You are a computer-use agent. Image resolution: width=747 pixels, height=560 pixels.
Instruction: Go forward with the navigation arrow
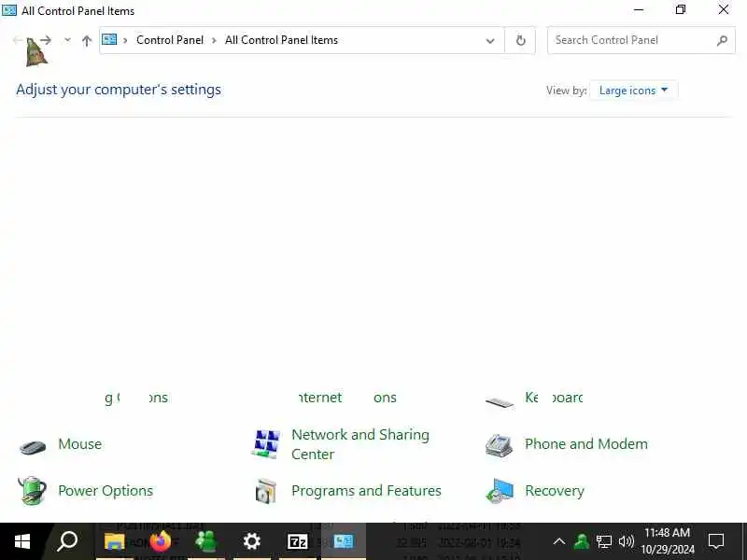[x=46, y=40]
